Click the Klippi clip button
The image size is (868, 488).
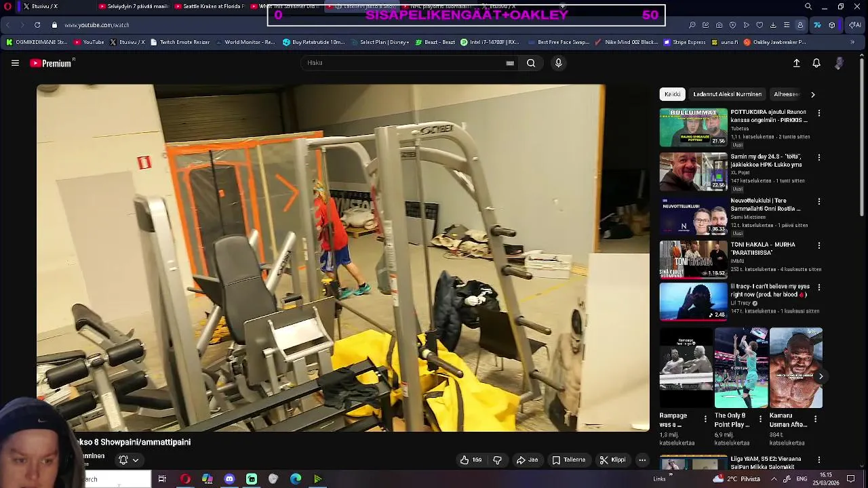pos(612,460)
